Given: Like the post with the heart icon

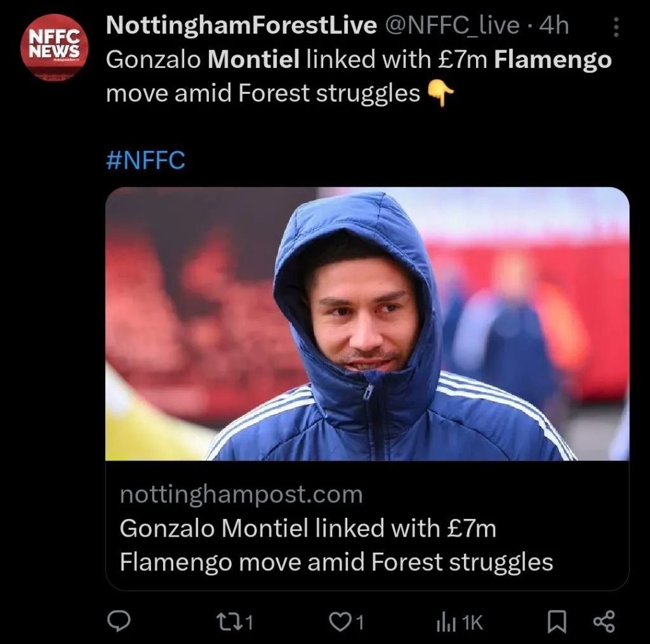Looking at the screenshot, I should pos(340,622).
